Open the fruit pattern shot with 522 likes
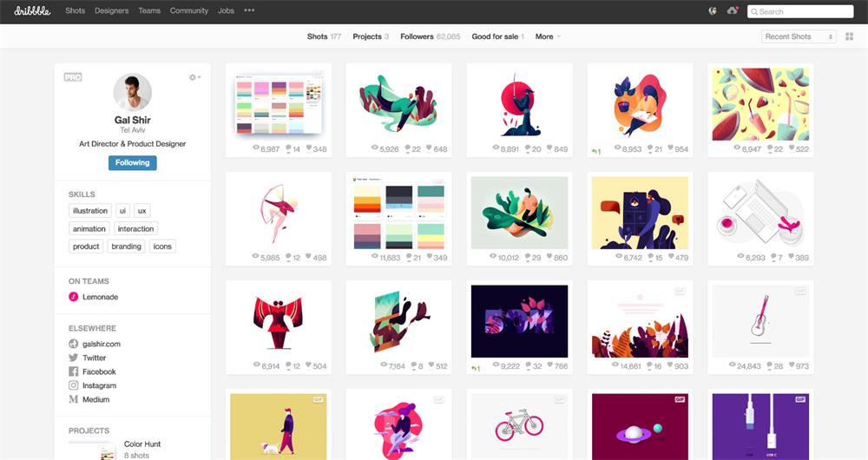 (760, 103)
